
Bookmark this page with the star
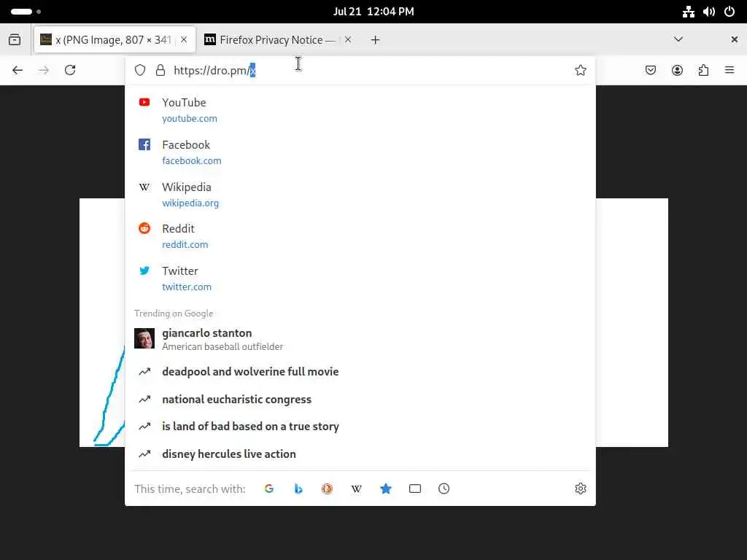coord(580,71)
